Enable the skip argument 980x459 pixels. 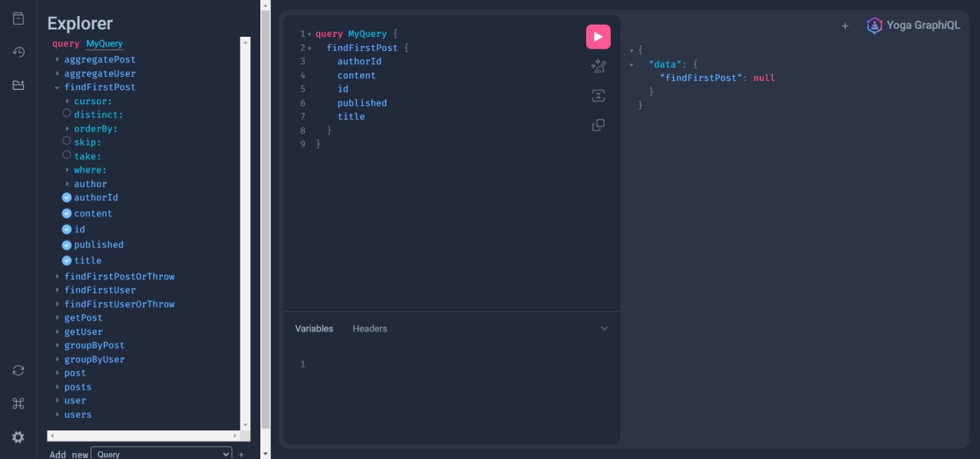click(x=67, y=141)
